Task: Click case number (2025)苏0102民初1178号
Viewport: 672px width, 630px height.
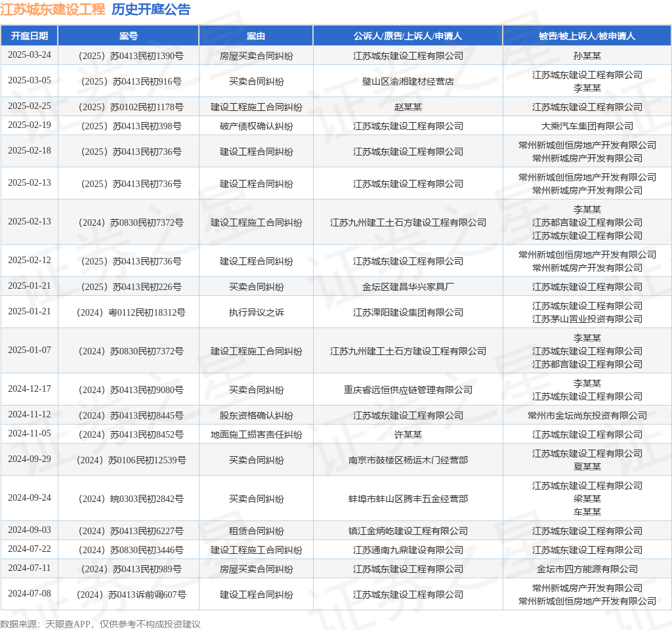Action: [x=131, y=107]
